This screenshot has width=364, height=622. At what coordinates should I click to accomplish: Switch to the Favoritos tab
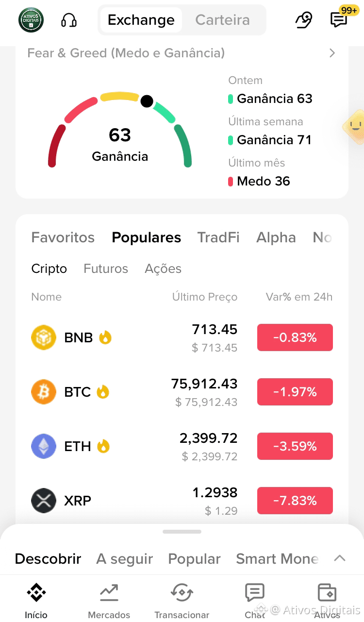[63, 237]
